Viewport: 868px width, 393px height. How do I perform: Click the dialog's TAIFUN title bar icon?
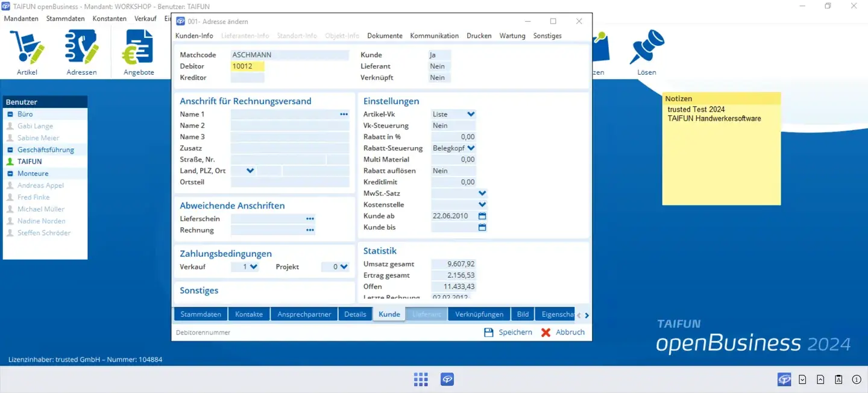(180, 22)
